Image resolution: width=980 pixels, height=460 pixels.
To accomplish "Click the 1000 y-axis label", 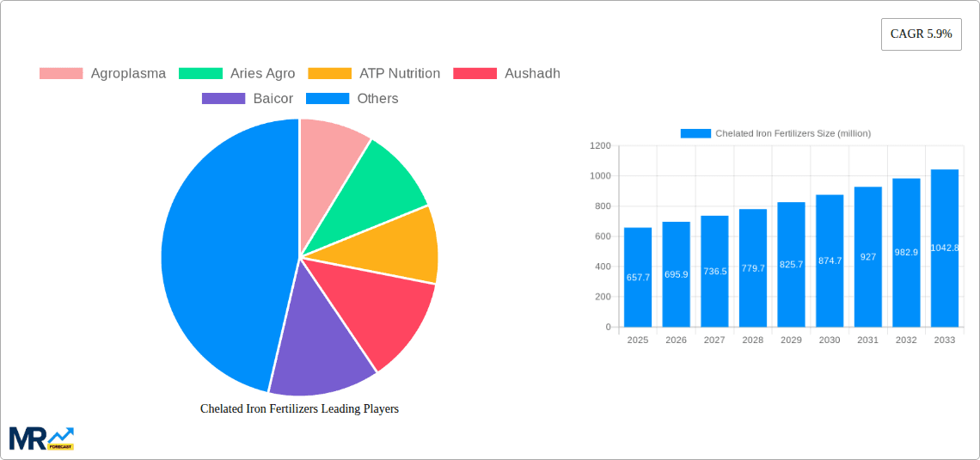I will pos(601,176).
